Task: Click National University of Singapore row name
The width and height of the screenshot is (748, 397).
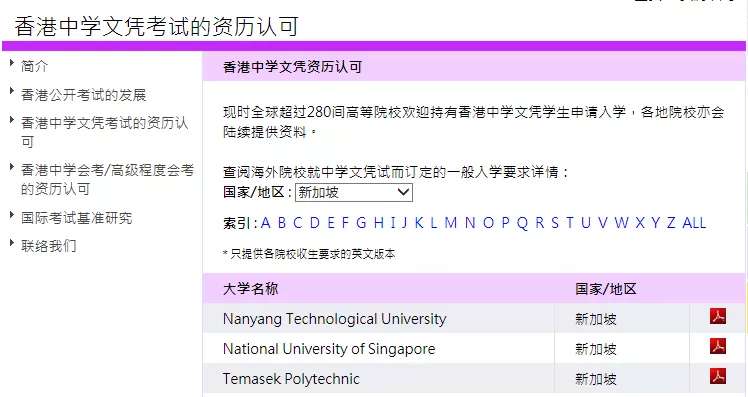Action: click(x=329, y=349)
